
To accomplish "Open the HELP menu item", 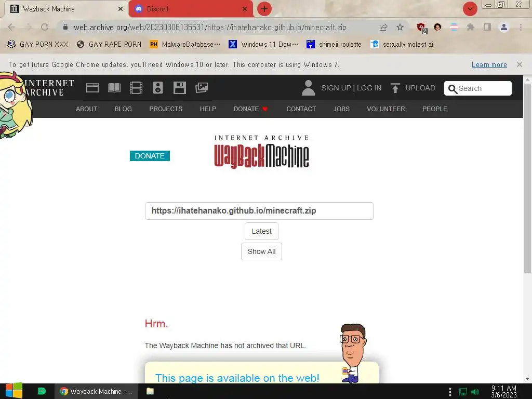I will pos(208,109).
